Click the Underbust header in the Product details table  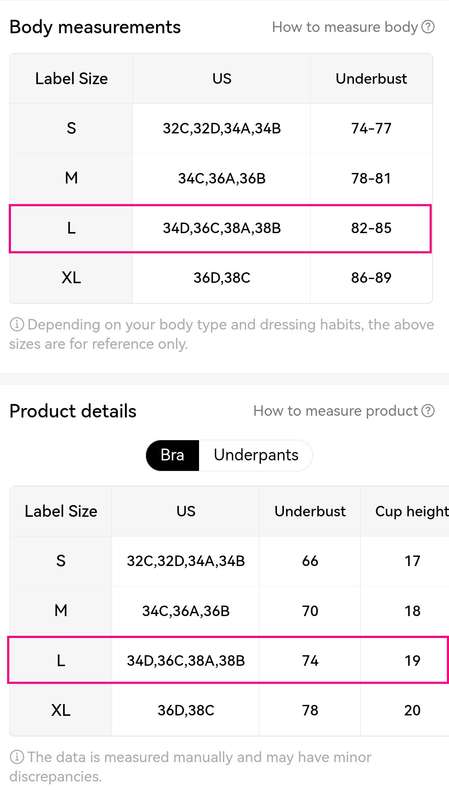point(310,511)
